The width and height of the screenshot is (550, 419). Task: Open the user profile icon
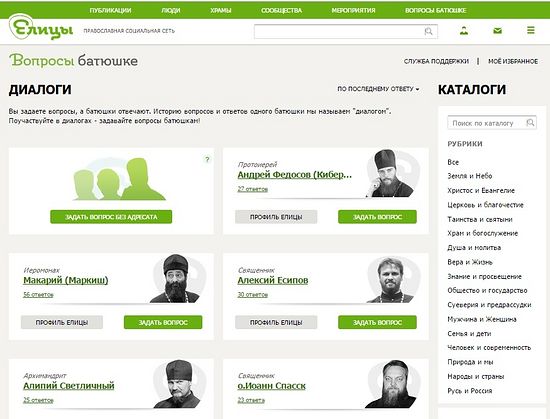(x=464, y=31)
